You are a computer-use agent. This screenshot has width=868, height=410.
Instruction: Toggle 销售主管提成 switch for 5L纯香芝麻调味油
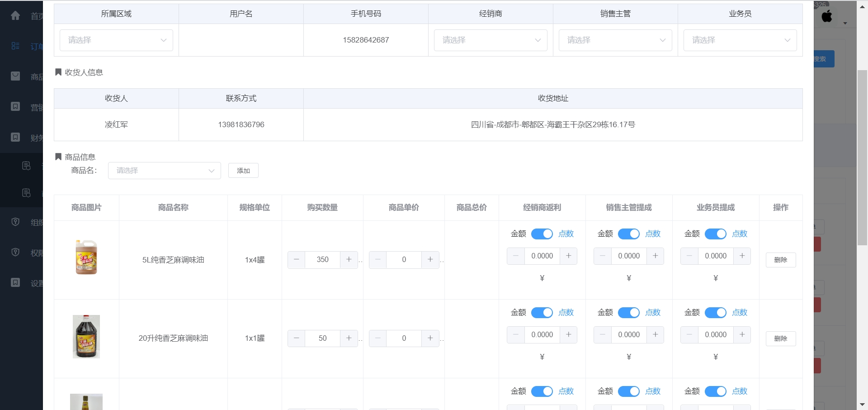pyautogui.click(x=629, y=234)
